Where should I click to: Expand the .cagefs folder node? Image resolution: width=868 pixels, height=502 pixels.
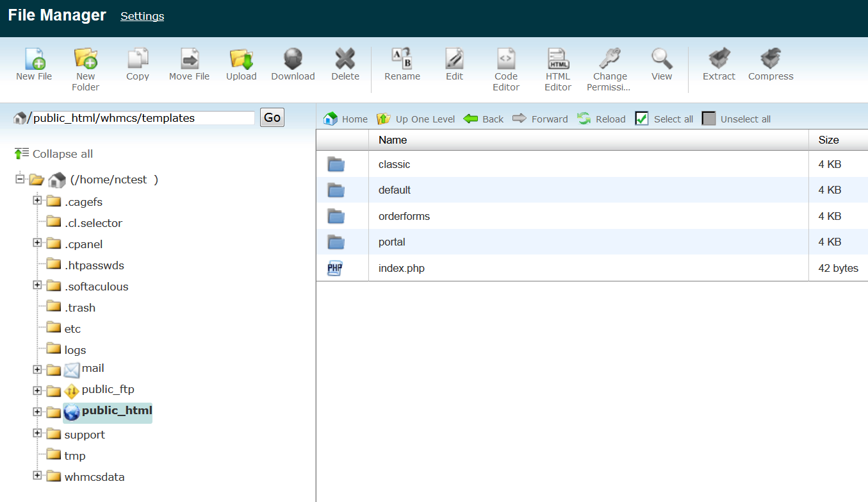(37, 201)
